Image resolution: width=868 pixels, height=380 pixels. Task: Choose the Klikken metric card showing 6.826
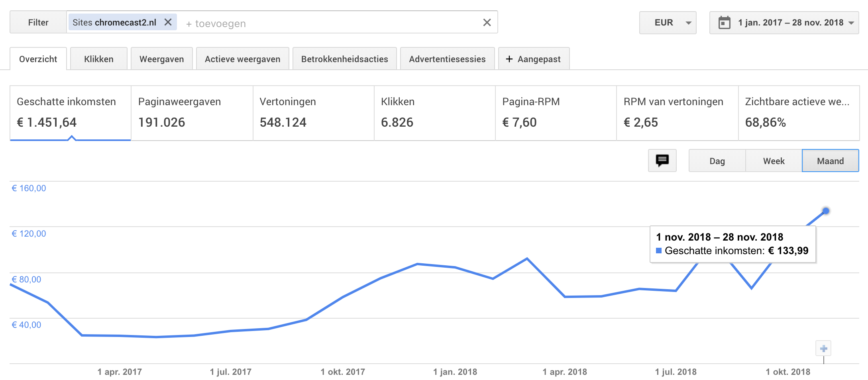point(435,113)
